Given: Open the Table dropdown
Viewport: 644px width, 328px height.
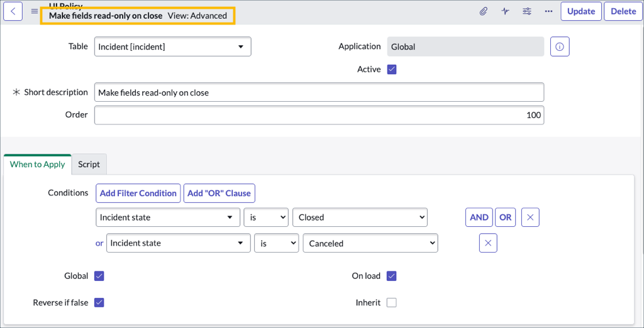Looking at the screenshot, I should (172, 46).
